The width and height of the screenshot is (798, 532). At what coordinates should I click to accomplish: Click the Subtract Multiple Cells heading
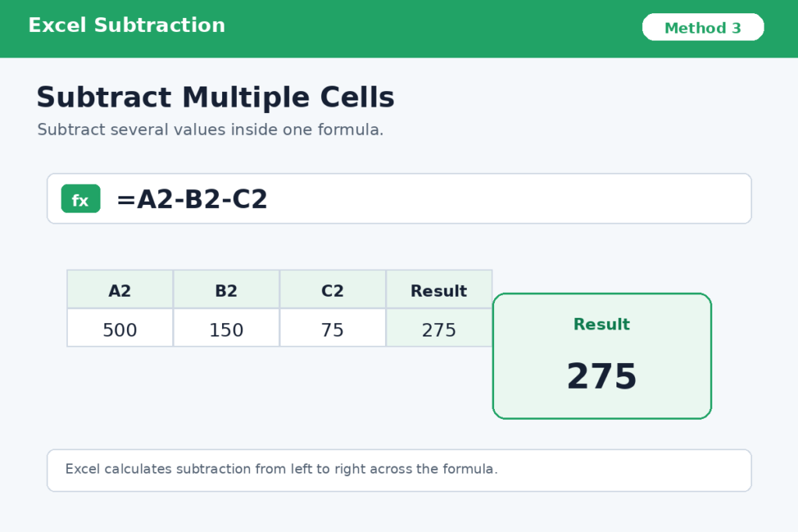(x=215, y=97)
